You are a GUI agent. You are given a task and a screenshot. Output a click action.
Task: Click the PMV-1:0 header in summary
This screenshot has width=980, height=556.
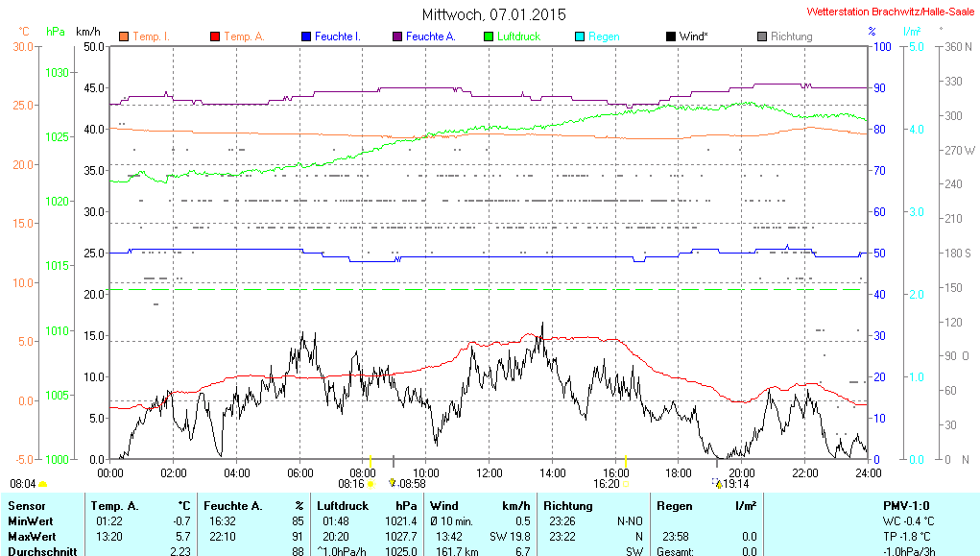tap(906, 505)
